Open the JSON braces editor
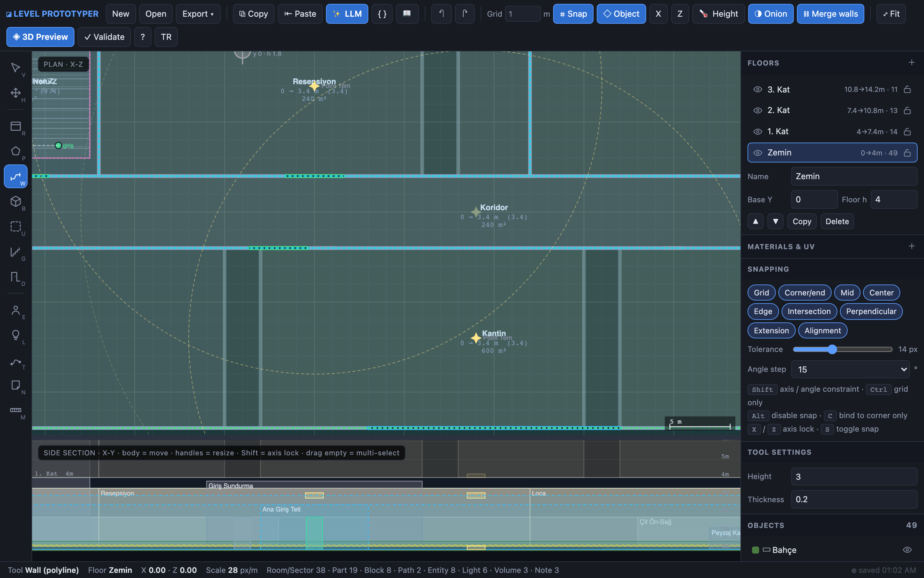The height and width of the screenshot is (578, 924). coord(382,14)
